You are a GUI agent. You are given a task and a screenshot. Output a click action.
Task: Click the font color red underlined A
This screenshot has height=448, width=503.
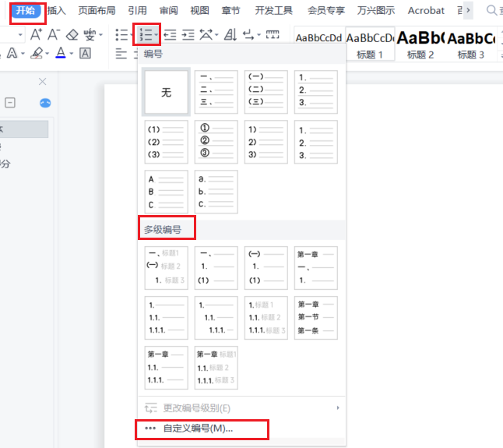61,53
